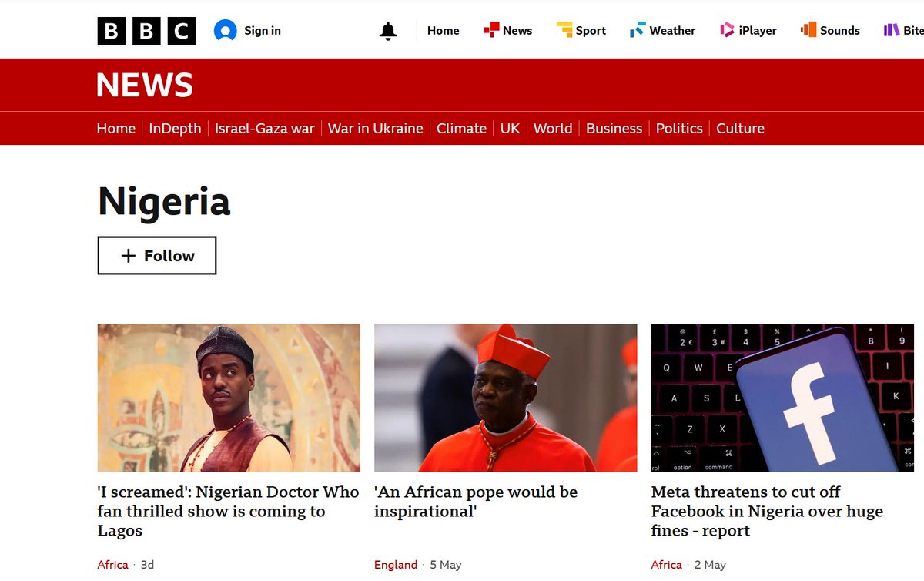Open the Facebook logo article image

pos(782,398)
